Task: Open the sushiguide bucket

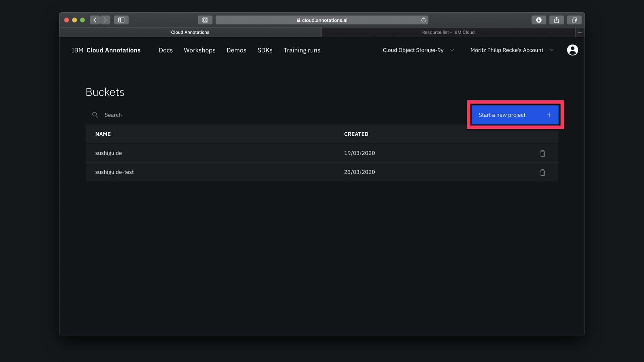Action: tap(108, 153)
